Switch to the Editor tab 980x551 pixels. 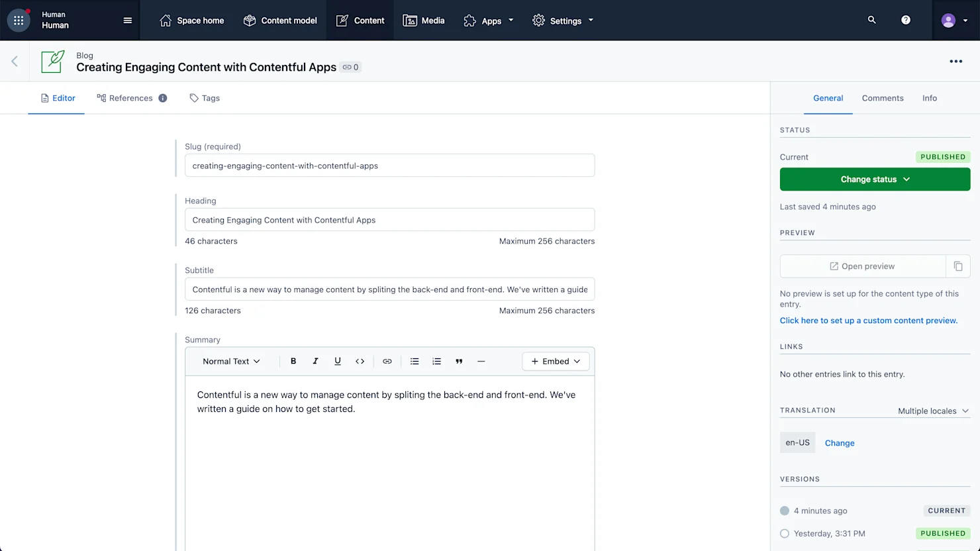56,98
